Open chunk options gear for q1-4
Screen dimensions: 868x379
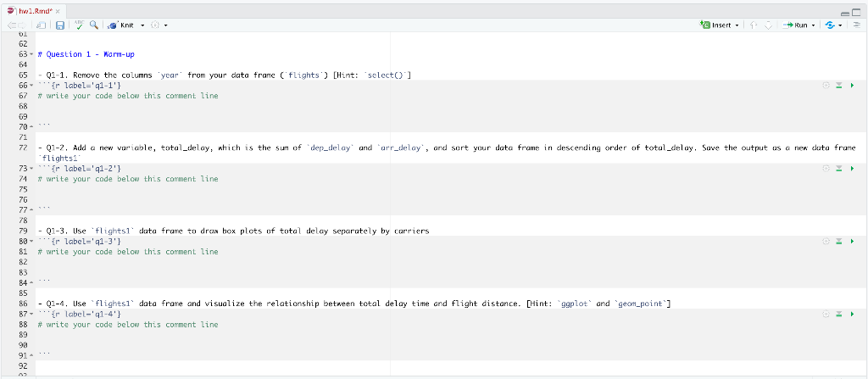(x=826, y=315)
